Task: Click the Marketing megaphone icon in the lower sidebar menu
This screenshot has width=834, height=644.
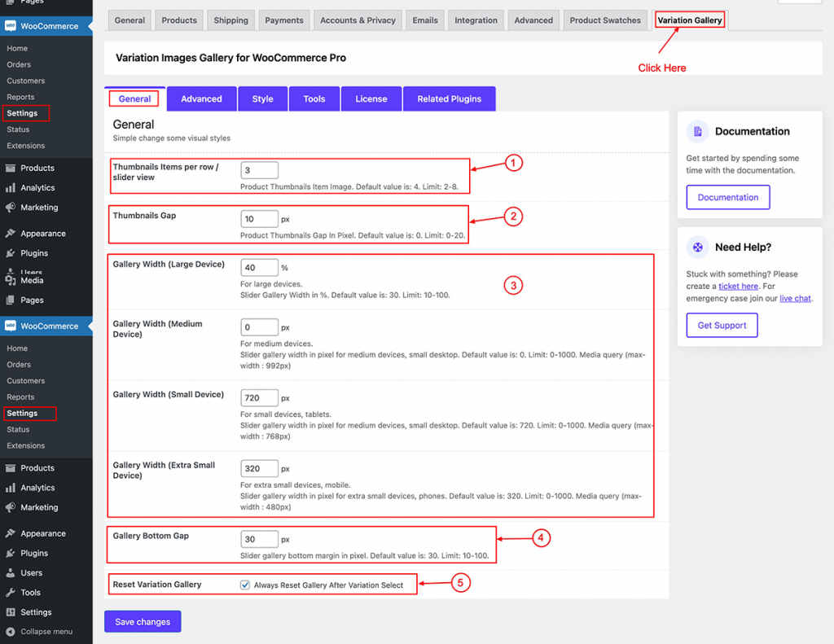Action: pyautogui.click(x=10, y=507)
